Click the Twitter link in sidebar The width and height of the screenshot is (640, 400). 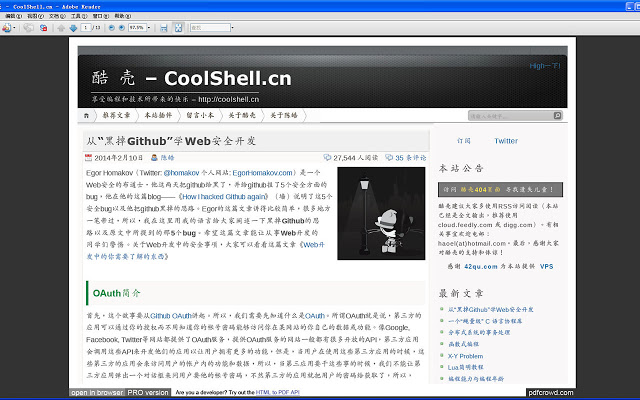click(x=506, y=141)
